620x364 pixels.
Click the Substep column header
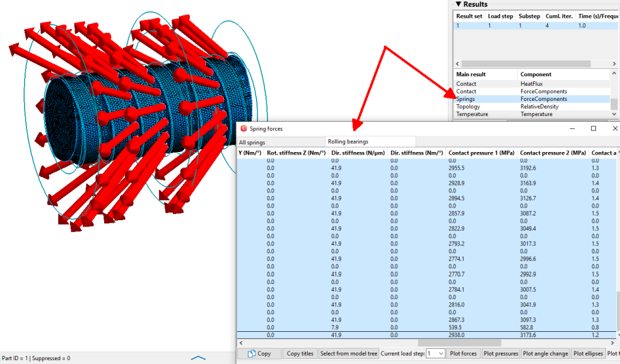[529, 16]
